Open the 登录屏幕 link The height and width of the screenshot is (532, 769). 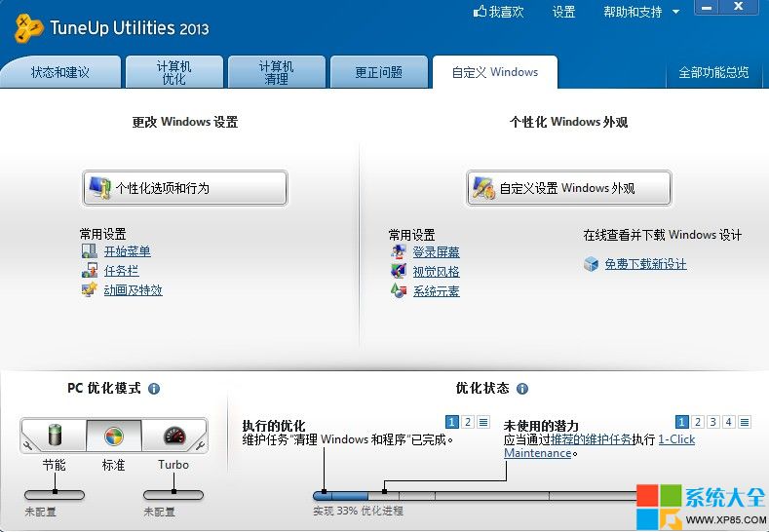tap(437, 252)
